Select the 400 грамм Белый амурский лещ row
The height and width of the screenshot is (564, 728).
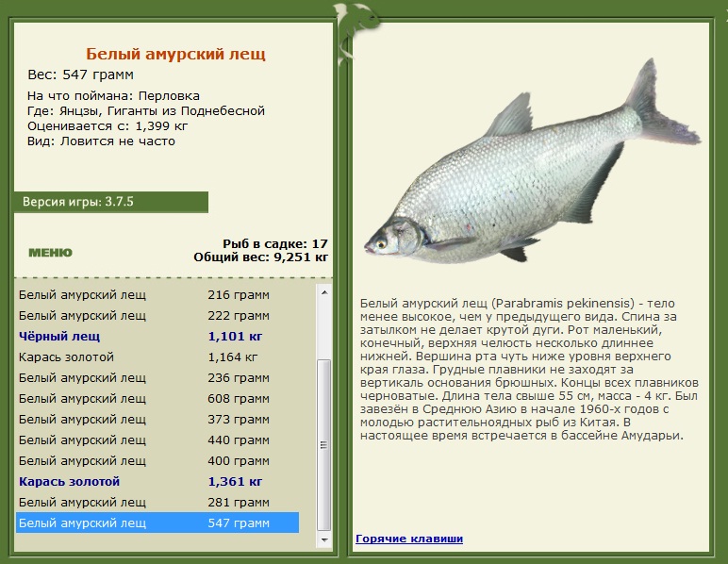pos(157,460)
